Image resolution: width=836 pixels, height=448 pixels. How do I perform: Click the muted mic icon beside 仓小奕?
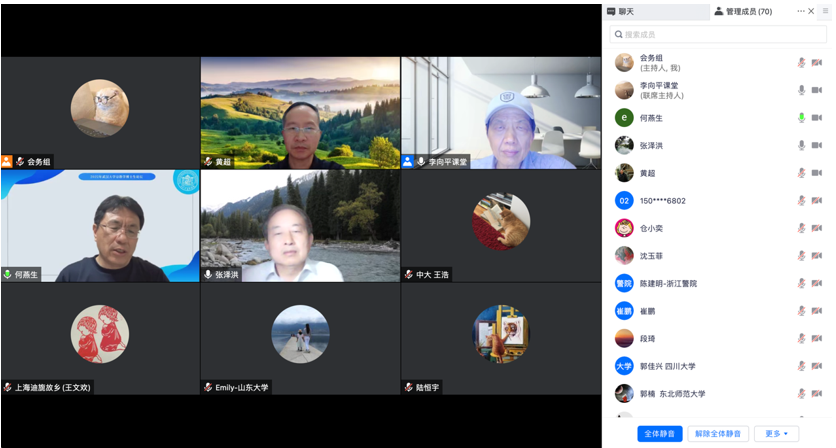pos(801,228)
